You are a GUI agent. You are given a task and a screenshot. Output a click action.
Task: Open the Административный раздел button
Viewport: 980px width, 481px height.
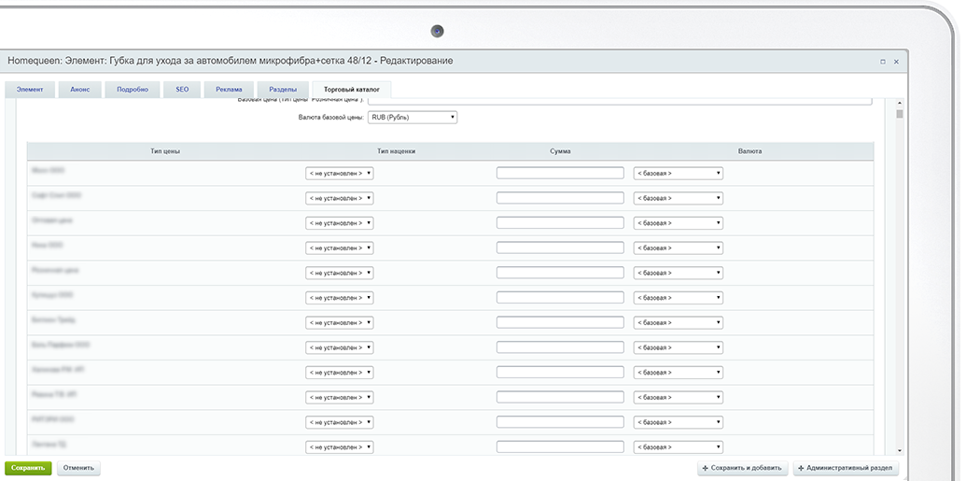click(847, 468)
